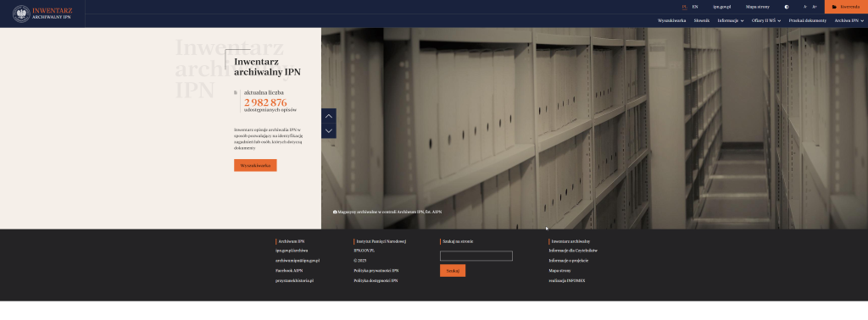This screenshot has height=320, width=868.
Task: Expand the Archiwa IPN dropdown
Action: coord(849,20)
